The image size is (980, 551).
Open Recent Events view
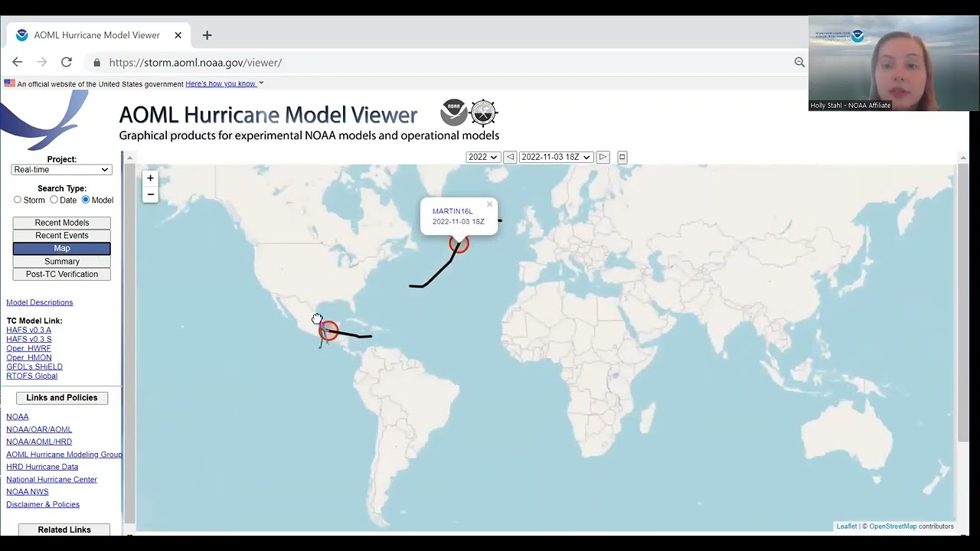[62, 236]
